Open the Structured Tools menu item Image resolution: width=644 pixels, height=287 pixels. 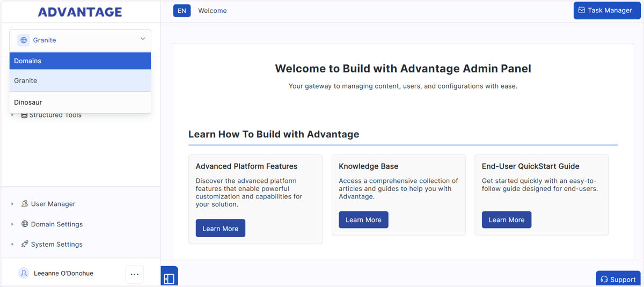(55, 115)
